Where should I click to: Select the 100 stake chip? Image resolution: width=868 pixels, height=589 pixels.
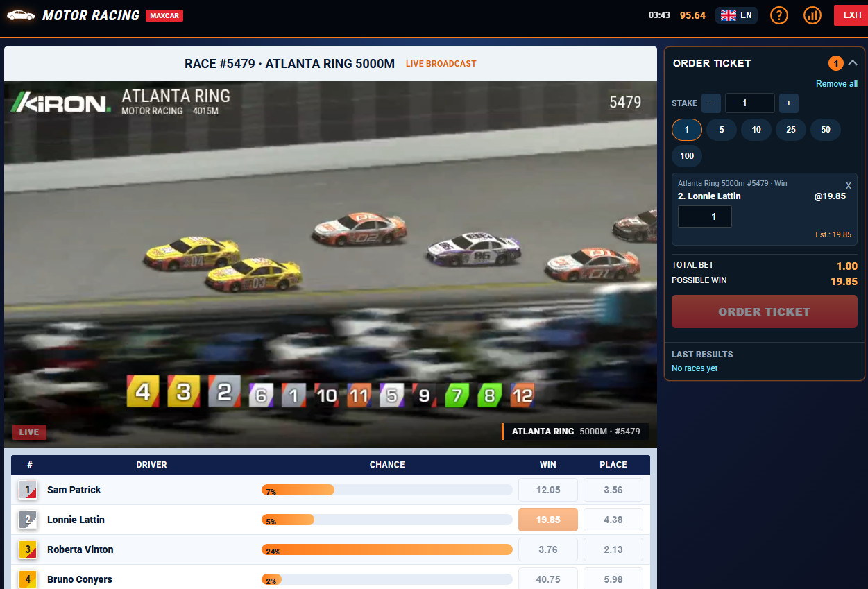coord(687,156)
